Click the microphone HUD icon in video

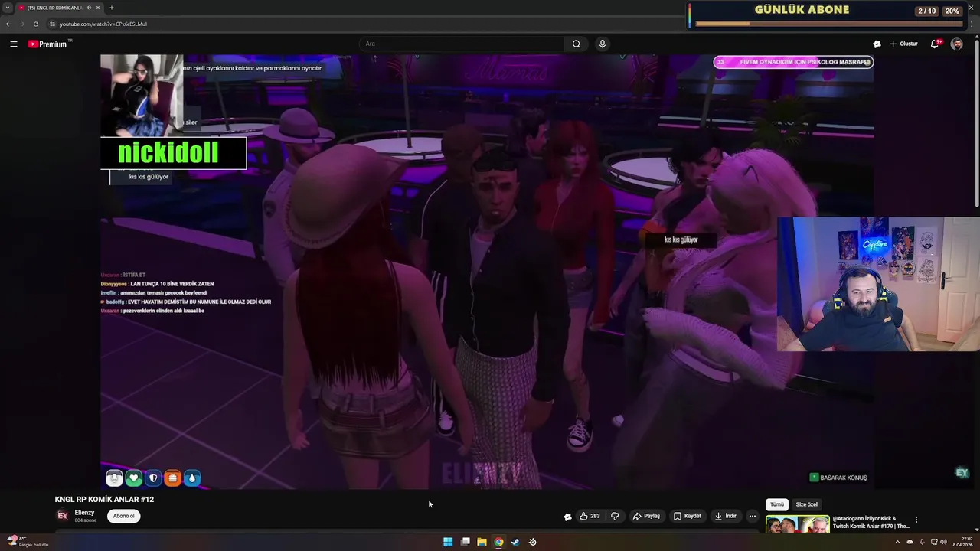pyautogui.click(x=114, y=478)
